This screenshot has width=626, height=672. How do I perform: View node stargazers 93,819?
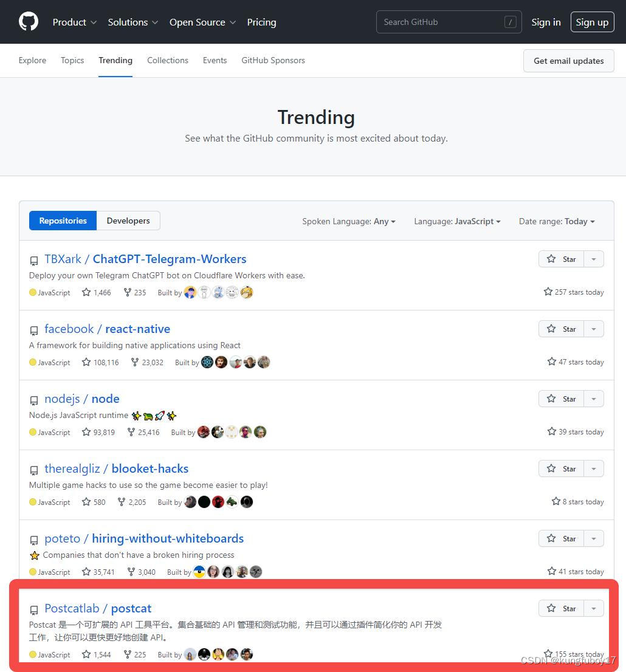98,432
